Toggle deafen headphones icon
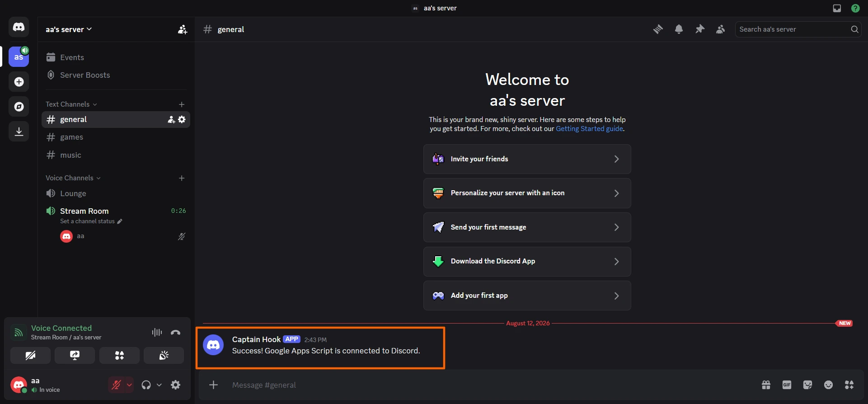Viewport: 868px width, 404px height. coord(146,385)
